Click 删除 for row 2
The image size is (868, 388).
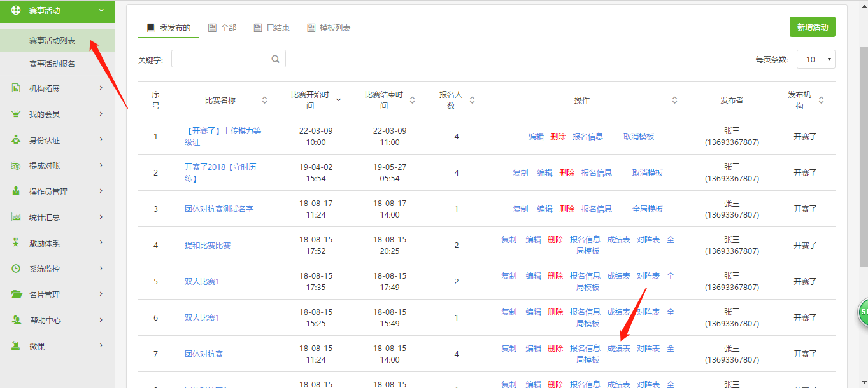coord(567,172)
